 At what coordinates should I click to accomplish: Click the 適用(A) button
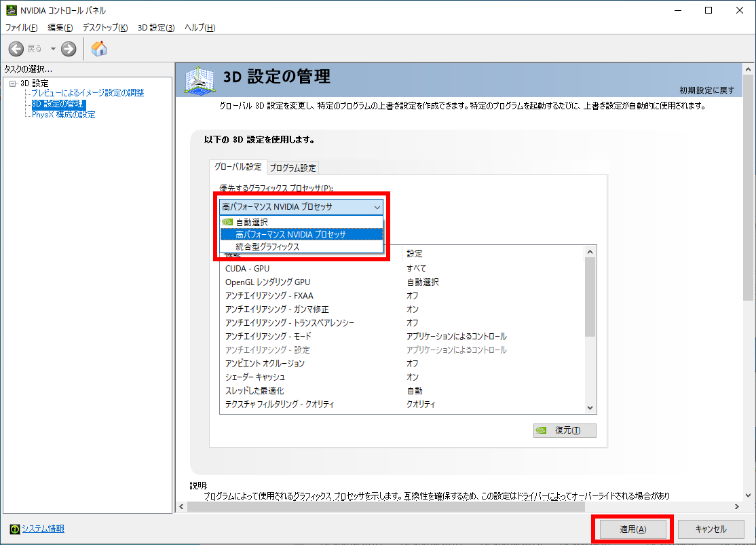pos(632,529)
